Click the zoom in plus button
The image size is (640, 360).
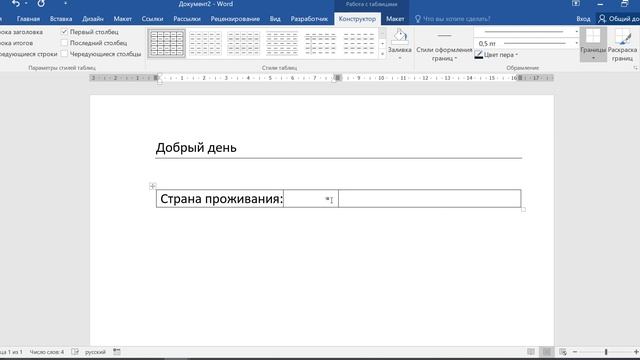click(636, 352)
